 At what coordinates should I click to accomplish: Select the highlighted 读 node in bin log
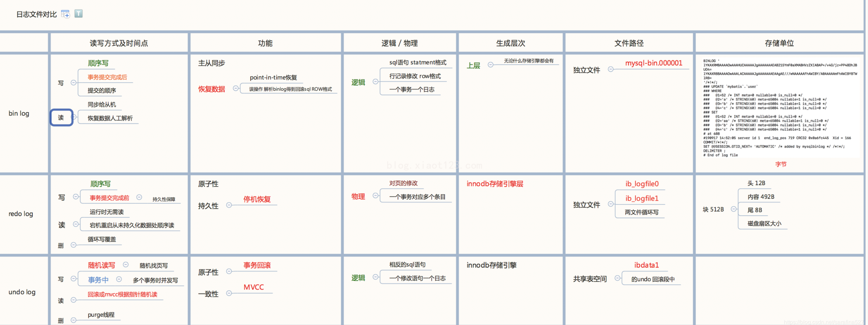point(61,118)
